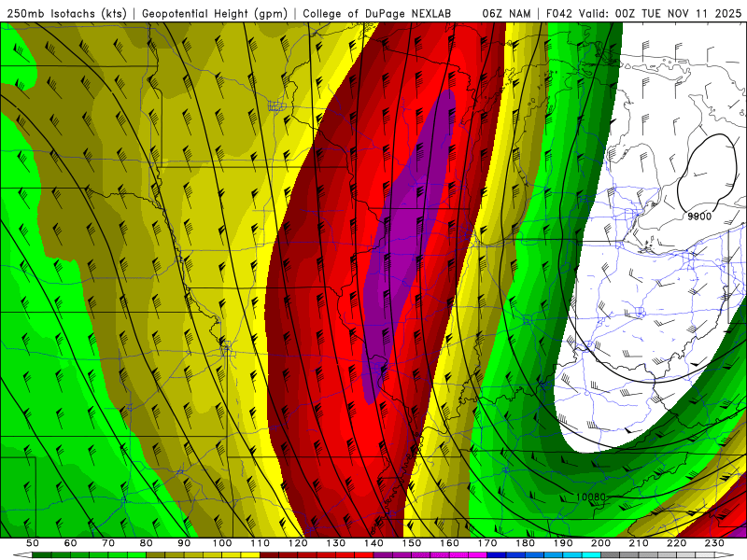Image resolution: width=747 pixels, height=560 pixels.
Task: Click the 9900 height contour label
Action: 699,217
